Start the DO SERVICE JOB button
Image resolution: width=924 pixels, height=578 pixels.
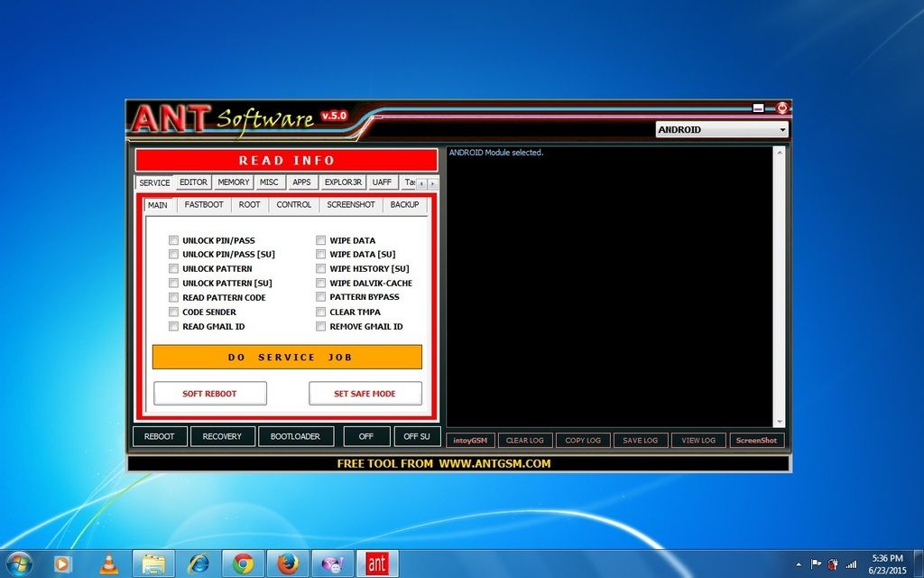[x=288, y=358]
